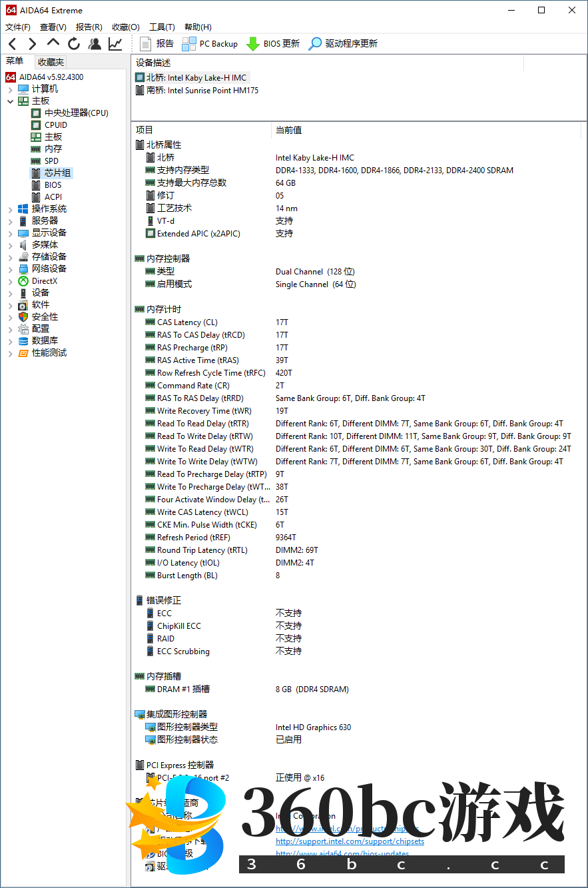This screenshot has height=888, width=588.
Task: Open the graph chart icon in the toolbar
Action: [x=115, y=44]
